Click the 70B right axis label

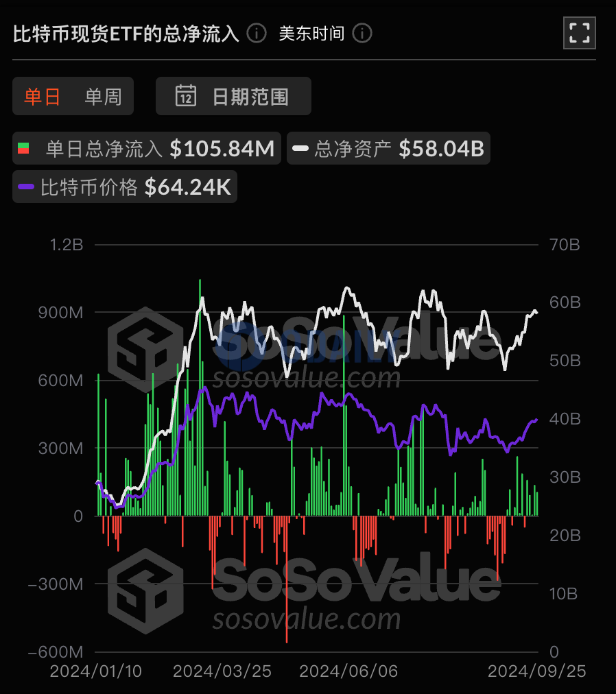pyautogui.click(x=565, y=244)
